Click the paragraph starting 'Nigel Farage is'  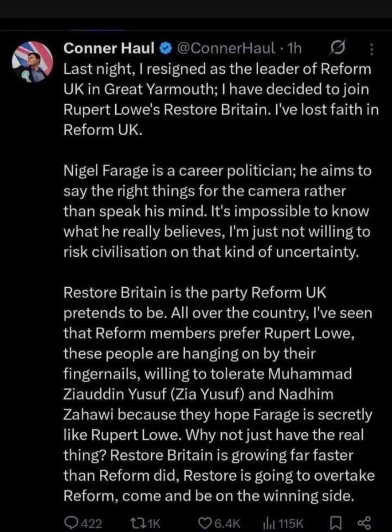pos(217,211)
